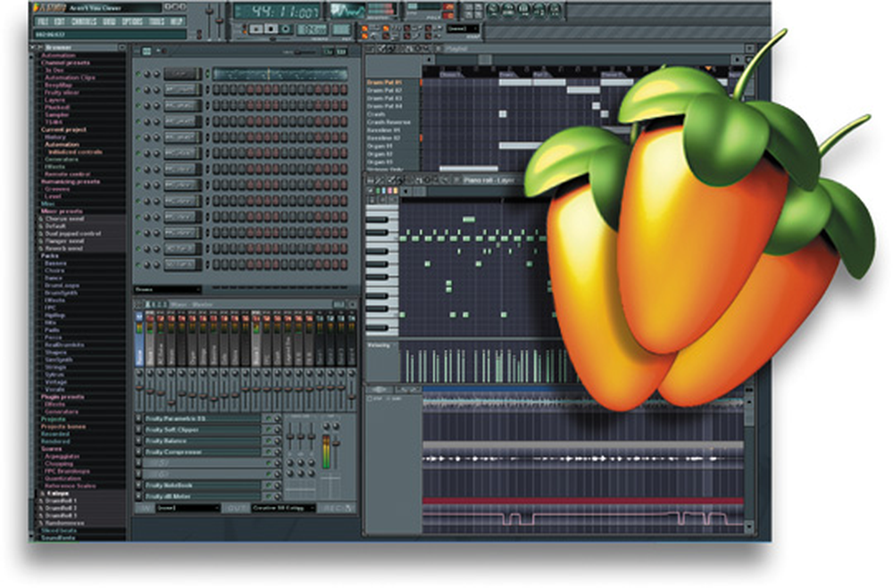Expand the Channel presets folder

pos(65,62)
